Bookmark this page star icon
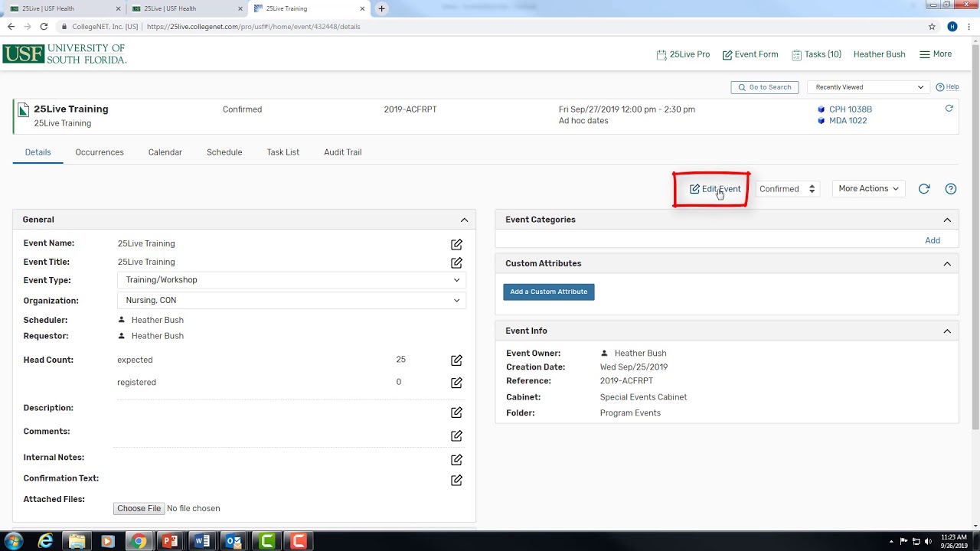The width and height of the screenshot is (980, 551). (932, 26)
